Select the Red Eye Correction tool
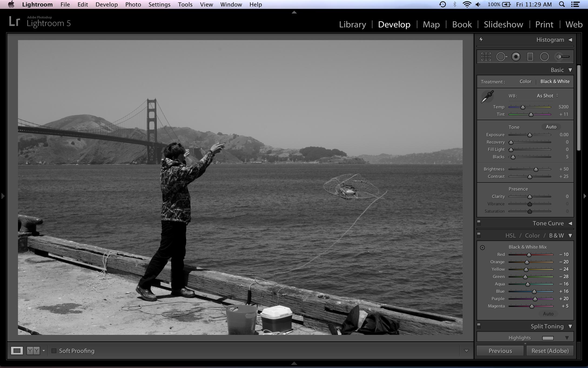This screenshot has width=588, height=368. tap(516, 57)
